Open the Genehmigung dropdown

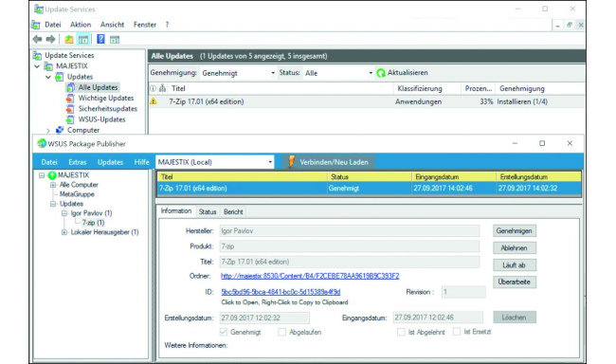[273, 73]
